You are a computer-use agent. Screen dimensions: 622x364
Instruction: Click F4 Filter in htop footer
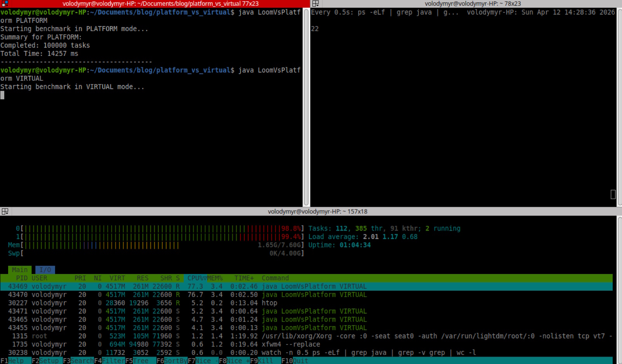tap(110, 361)
